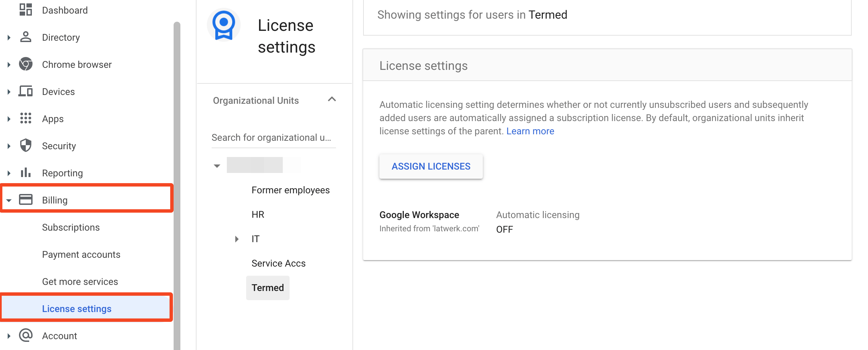The height and width of the screenshot is (350, 868).
Task: Click the "Automatic licensing" label
Action: tap(538, 215)
